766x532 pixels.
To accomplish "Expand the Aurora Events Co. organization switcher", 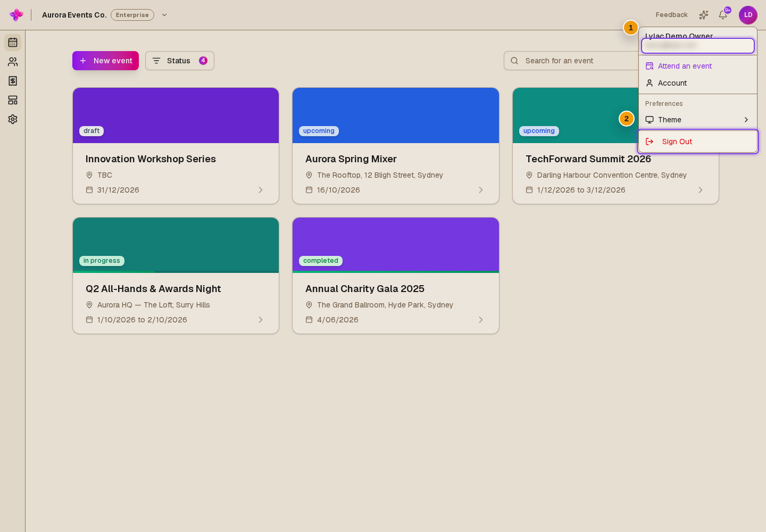I will click(x=164, y=15).
